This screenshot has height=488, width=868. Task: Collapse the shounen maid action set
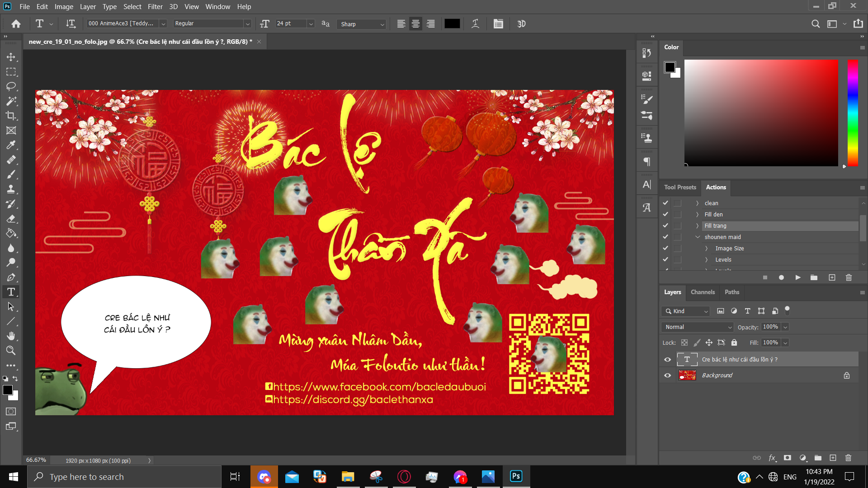(698, 237)
